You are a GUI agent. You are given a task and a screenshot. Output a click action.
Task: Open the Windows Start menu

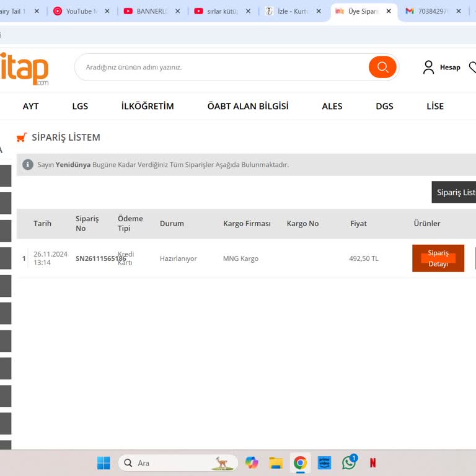(x=104, y=463)
